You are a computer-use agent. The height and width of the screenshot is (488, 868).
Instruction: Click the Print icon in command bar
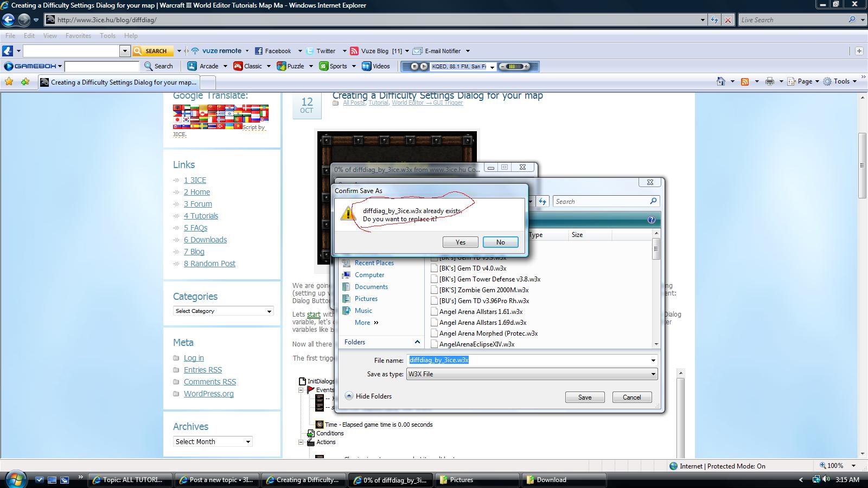(769, 81)
